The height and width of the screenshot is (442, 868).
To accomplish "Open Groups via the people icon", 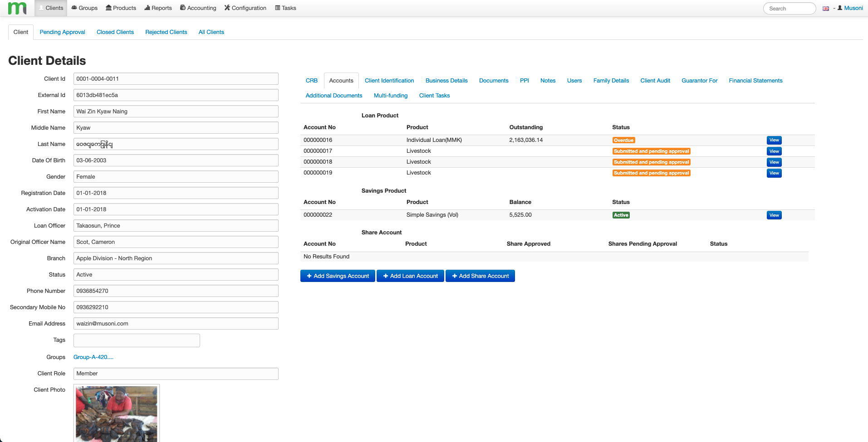I will [74, 8].
